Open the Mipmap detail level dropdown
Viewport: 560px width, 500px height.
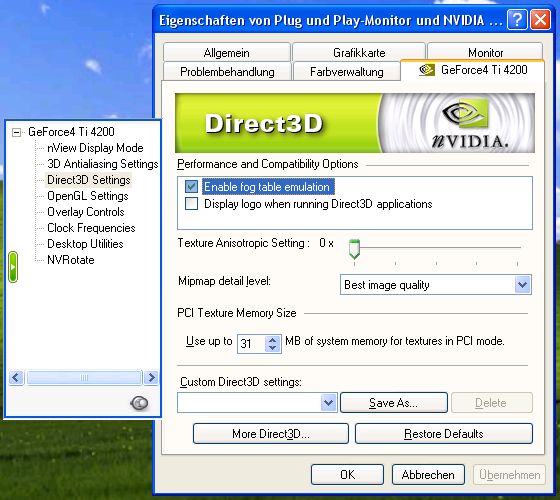pyautogui.click(x=522, y=285)
